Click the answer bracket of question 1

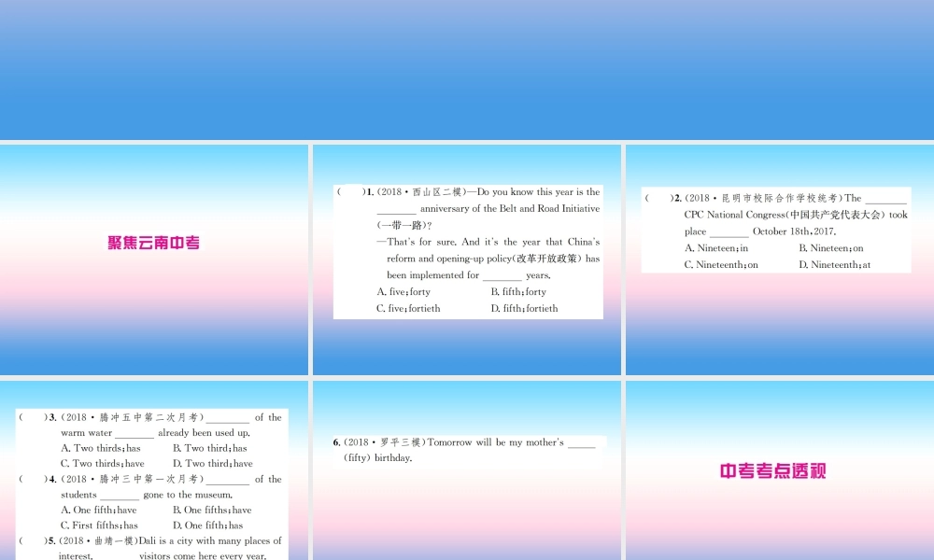(x=351, y=191)
